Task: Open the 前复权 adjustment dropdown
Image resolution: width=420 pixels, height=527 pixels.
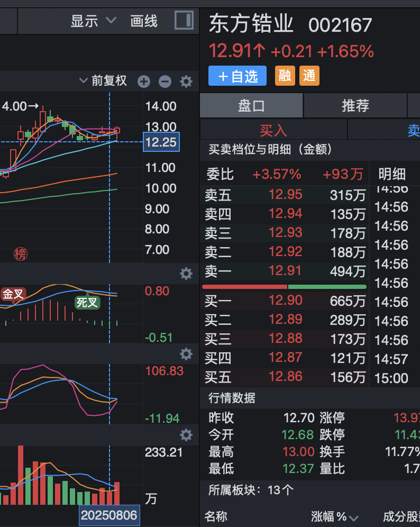Action: coord(103,80)
